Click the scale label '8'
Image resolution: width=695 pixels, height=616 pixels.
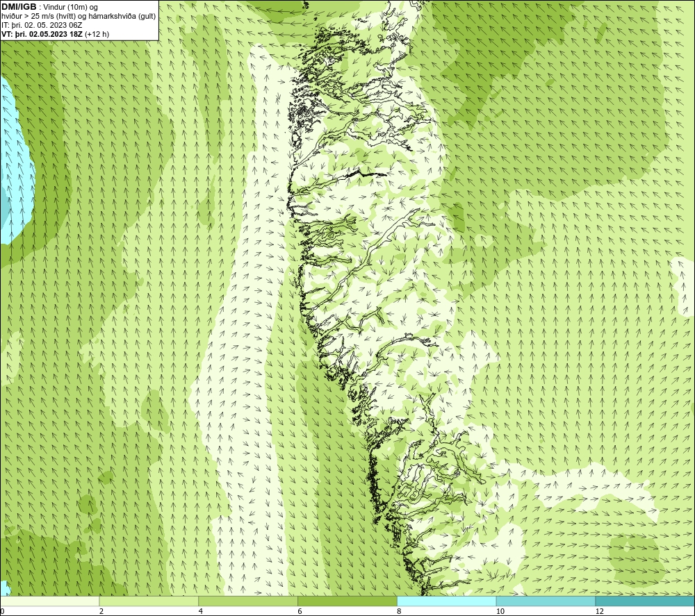400,612
